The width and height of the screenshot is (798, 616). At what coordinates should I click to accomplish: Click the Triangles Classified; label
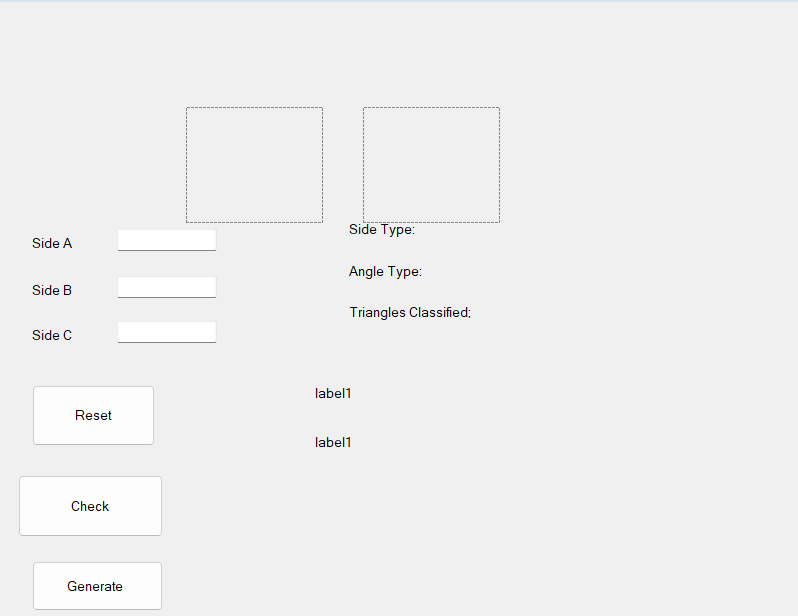point(410,312)
